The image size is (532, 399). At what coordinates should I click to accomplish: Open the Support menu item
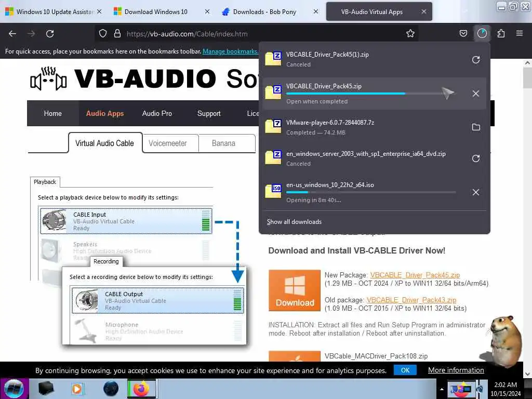[x=209, y=113]
